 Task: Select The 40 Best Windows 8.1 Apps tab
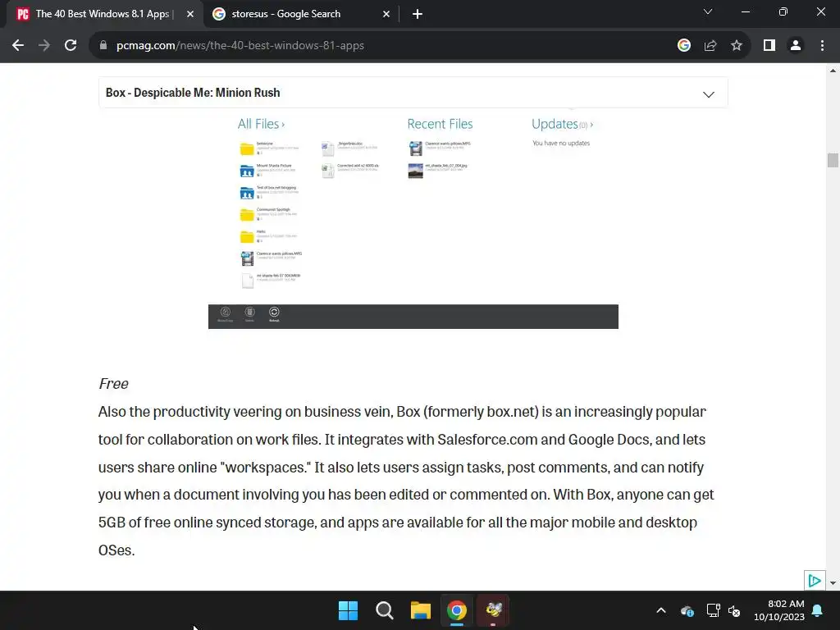tap(101, 14)
